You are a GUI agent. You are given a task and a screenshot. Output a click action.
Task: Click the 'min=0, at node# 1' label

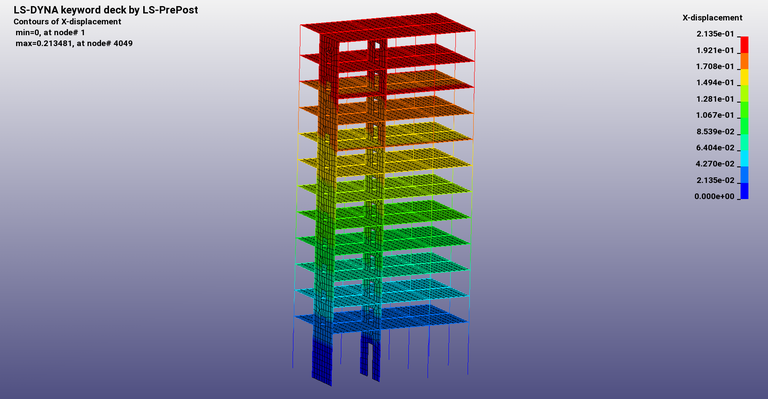coord(50,32)
